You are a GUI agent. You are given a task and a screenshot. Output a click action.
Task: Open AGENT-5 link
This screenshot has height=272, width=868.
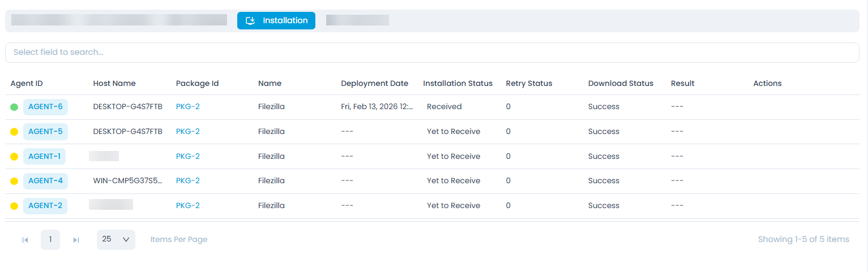coord(45,132)
